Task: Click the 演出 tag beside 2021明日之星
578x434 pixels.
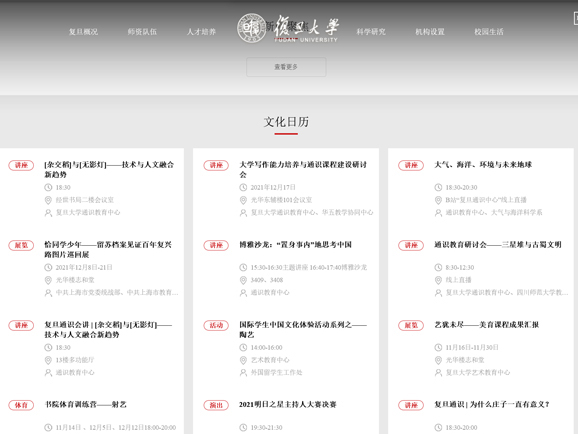Action: coord(216,405)
